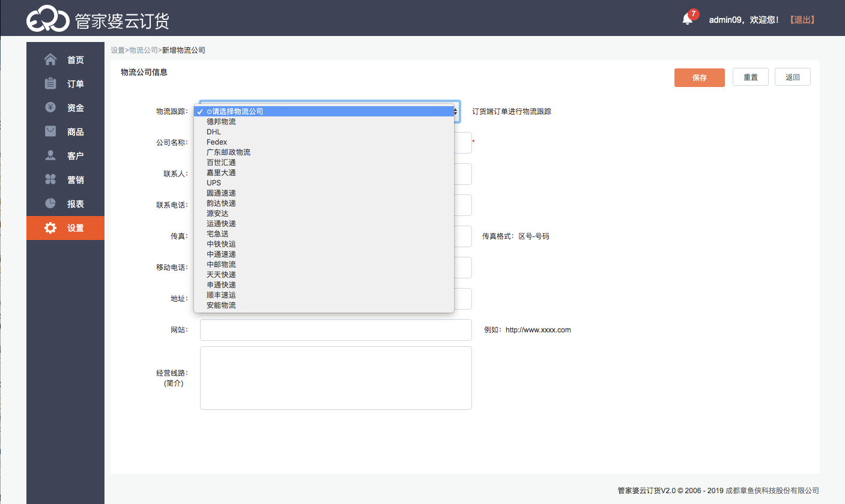Click the admin09 welcome text
845x504 pixels.
[x=744, y=20]
